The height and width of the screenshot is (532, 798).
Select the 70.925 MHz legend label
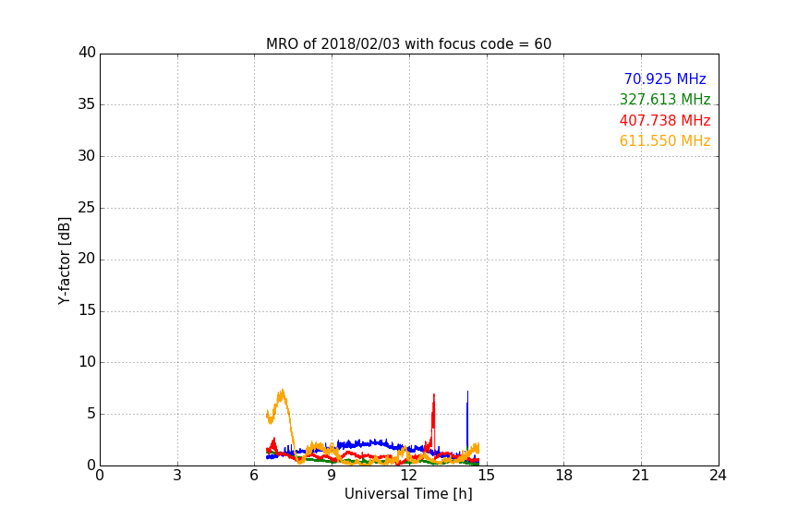click(x=665, y=79)
